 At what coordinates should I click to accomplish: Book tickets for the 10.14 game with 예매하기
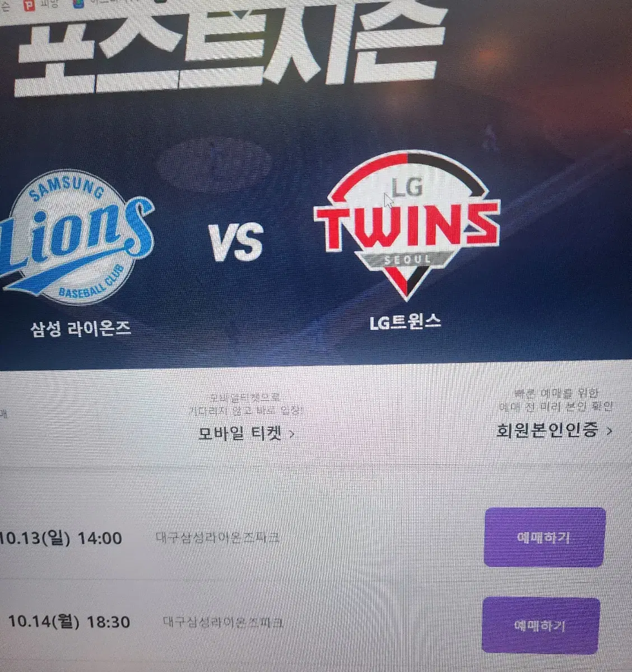pos(540,625)
